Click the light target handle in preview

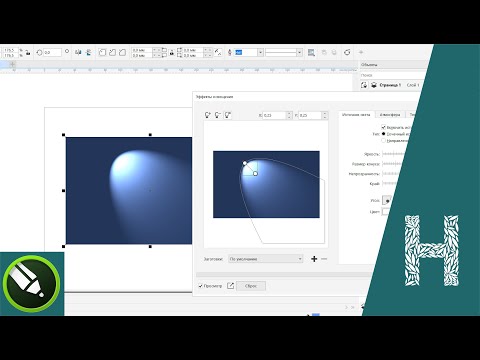point(255,173)
